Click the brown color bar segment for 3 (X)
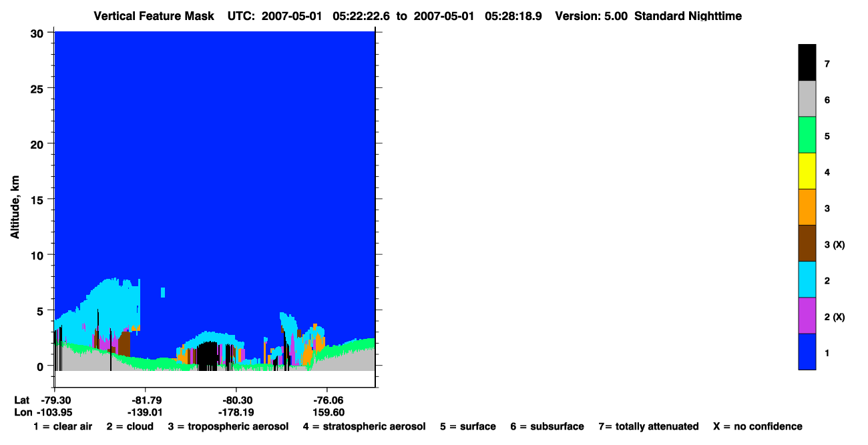This screenshot has width=868, height=445. pos(807,243)
